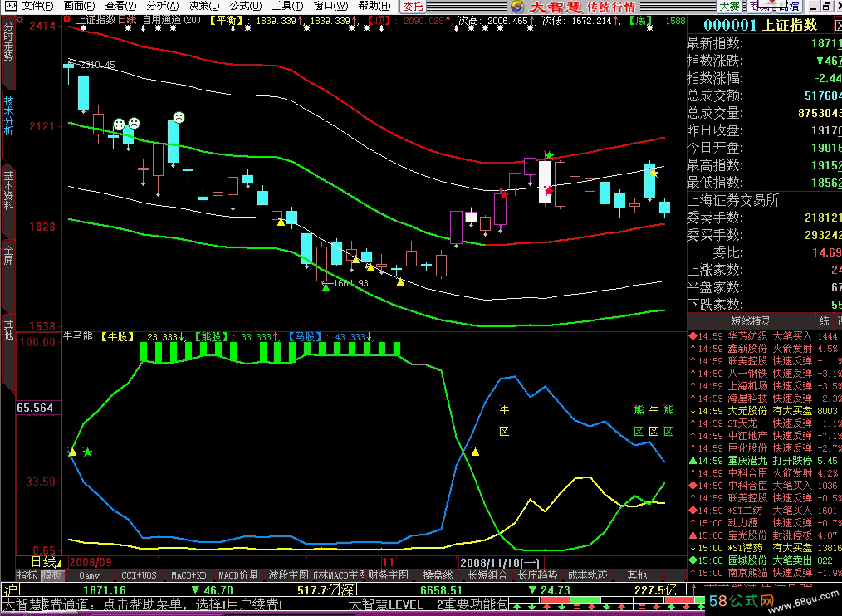This screenshot has height=616, width=842.
Task: Open the 工具(T) menu
Action: 287,7
